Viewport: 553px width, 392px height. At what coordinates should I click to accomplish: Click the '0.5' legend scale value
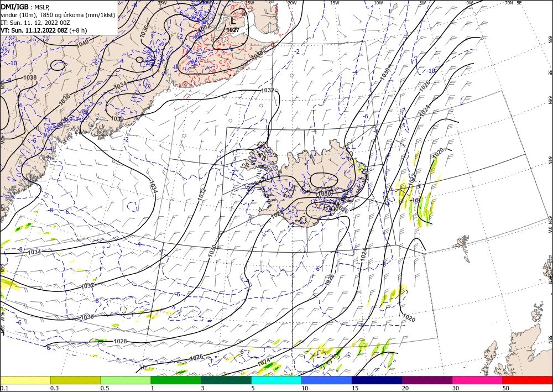click(x=104, y=388)
